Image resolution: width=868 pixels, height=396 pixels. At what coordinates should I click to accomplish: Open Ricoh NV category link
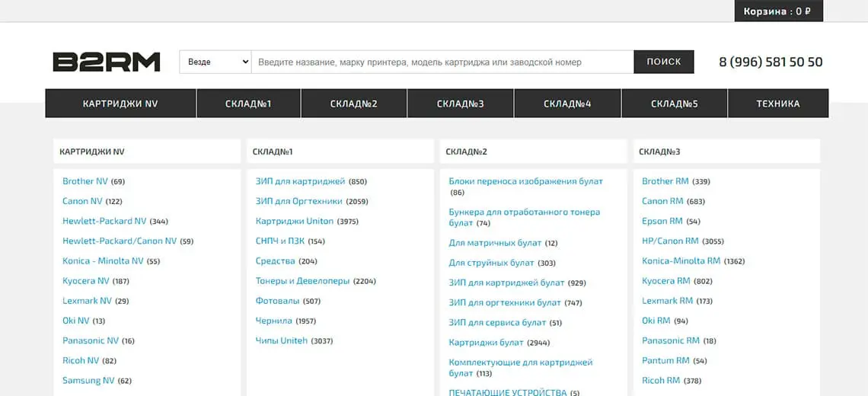[x=81, y=360]
